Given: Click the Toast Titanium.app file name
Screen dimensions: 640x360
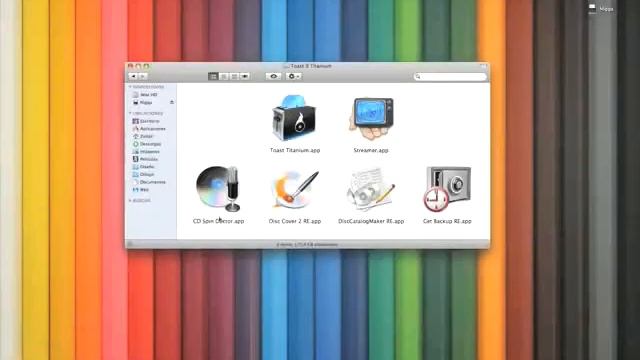Looking at the screenshot, I should click(x=295, y=150).
